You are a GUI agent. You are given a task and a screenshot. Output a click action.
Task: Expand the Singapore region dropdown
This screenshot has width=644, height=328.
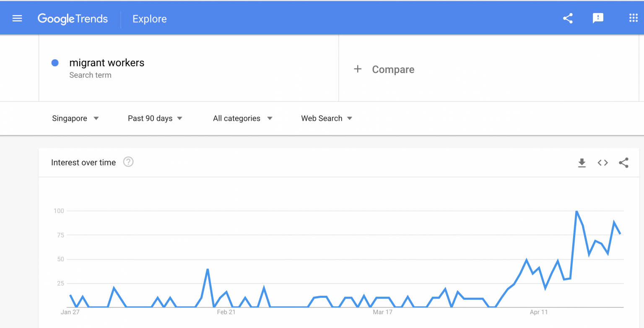(x=75, y=118)
